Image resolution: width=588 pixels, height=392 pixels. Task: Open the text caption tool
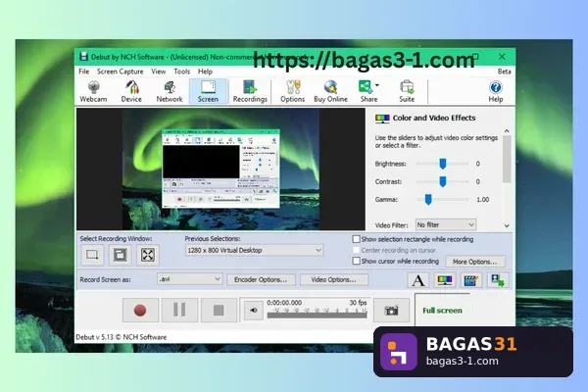(x=418, y=280)
